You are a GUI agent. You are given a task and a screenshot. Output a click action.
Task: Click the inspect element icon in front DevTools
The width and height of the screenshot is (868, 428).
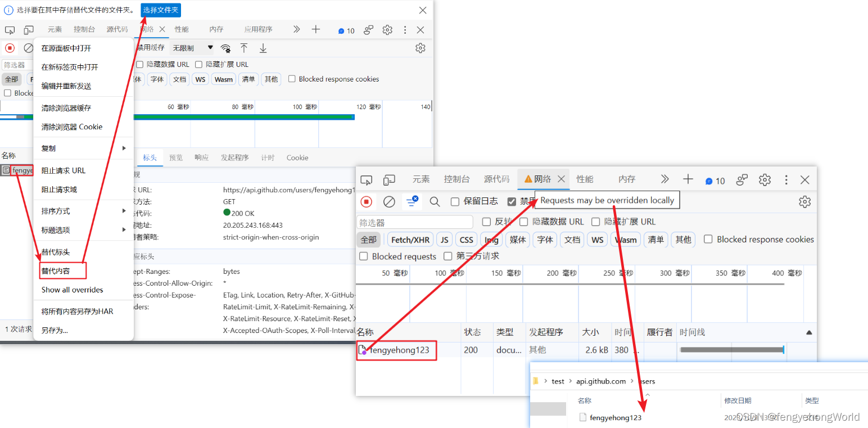tap(367, 179)
